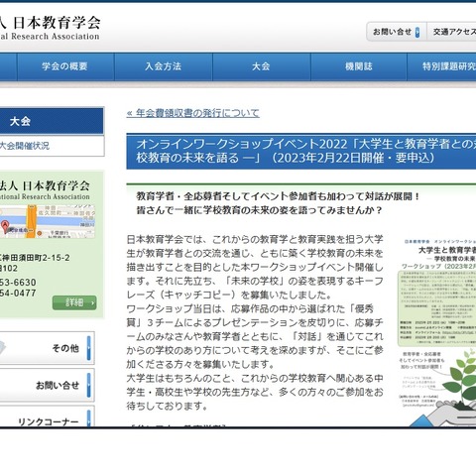Select 大会開催状況 in the sidebar
Viewport: 476px width, 476px height.
point(25,146)
